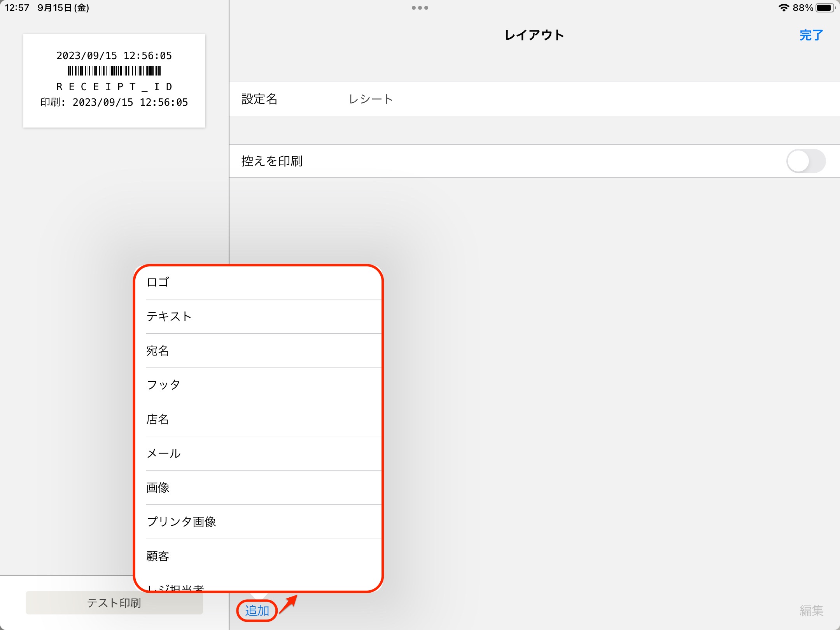Tap the Wi-Fi status icon
The image size is (840, 630).
tap(784, 8)
